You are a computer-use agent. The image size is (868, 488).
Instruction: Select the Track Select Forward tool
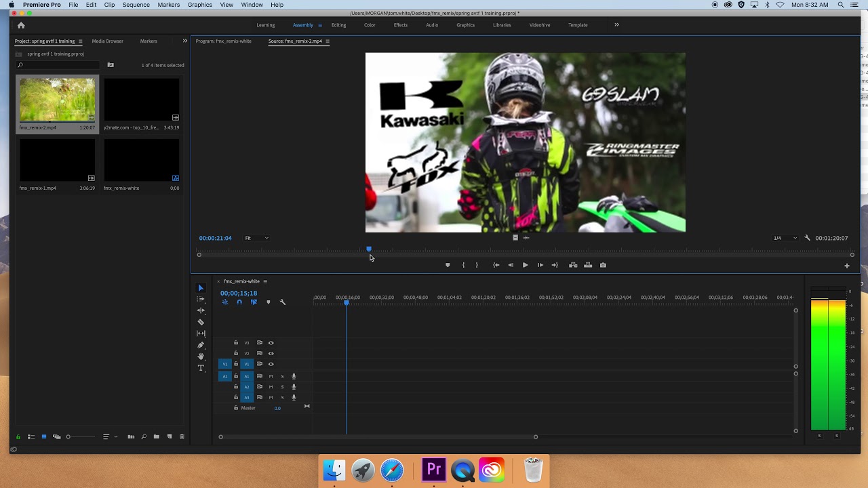coord(201,299)
